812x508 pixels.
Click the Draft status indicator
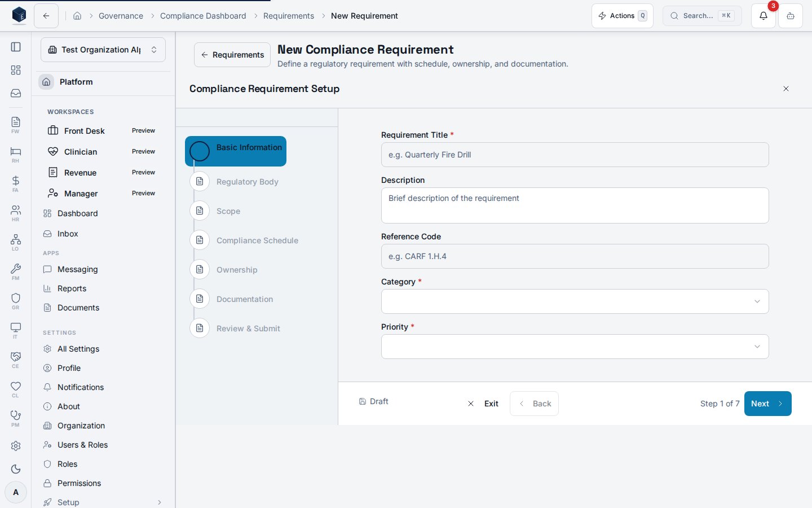373,401
